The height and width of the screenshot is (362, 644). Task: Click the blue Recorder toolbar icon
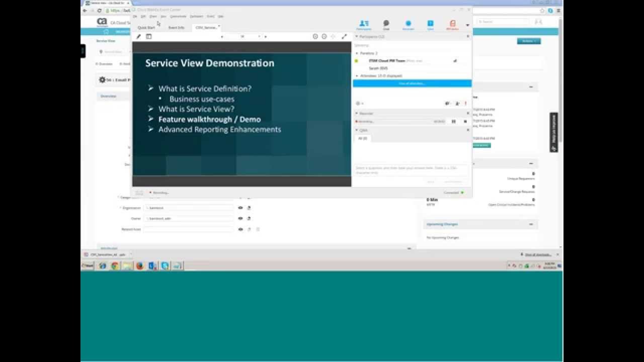point(408,24)
